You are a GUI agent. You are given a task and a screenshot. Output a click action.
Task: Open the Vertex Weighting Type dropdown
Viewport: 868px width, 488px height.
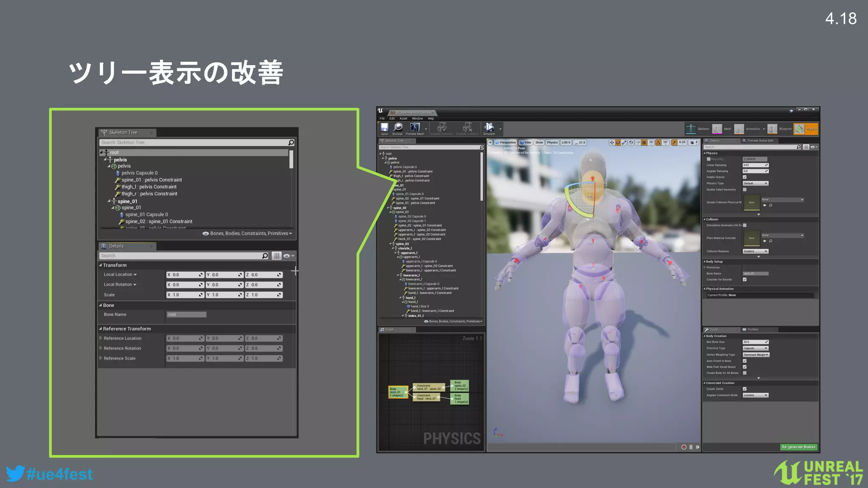(x=756, y=355)
